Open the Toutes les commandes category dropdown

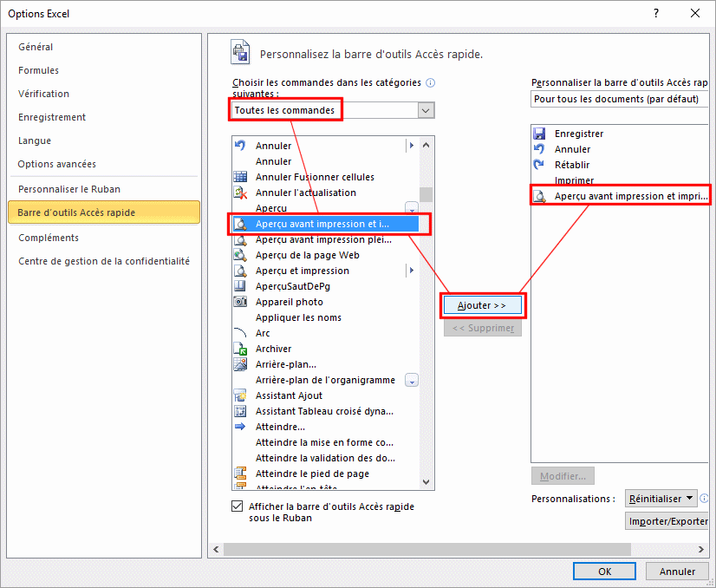[426, 110]
